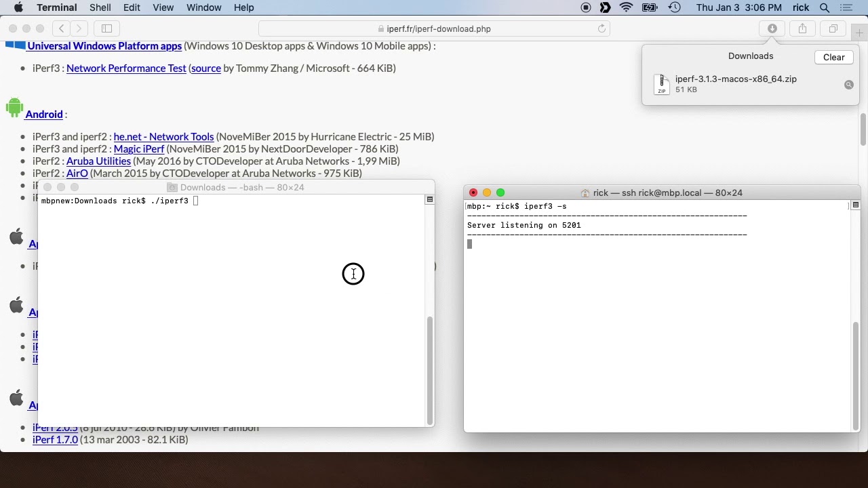
Task: Reveal iperf zip in Finder magnifier
Action: [x=848, y=85]
